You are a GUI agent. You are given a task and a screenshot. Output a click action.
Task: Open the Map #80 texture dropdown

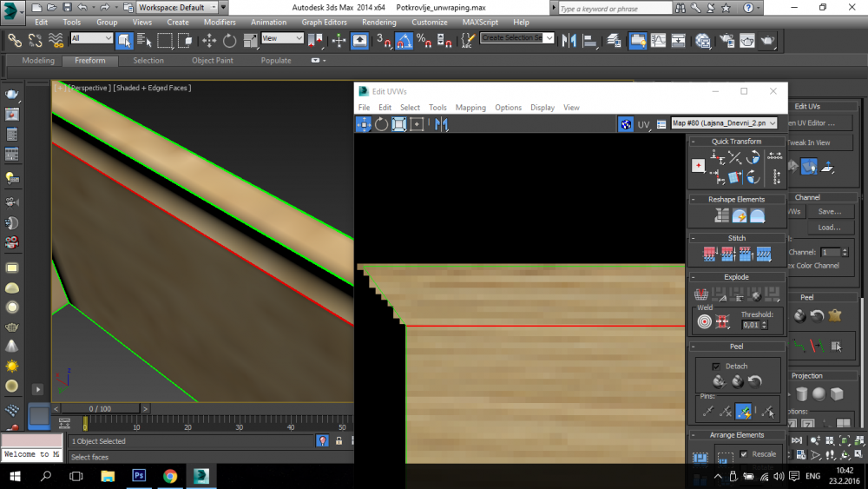coord(722,124)
